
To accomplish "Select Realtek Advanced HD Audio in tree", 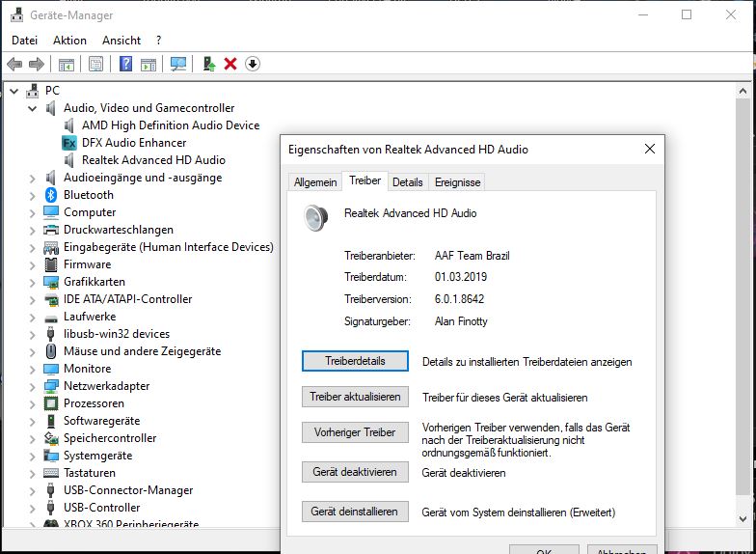I will (153, 160).
